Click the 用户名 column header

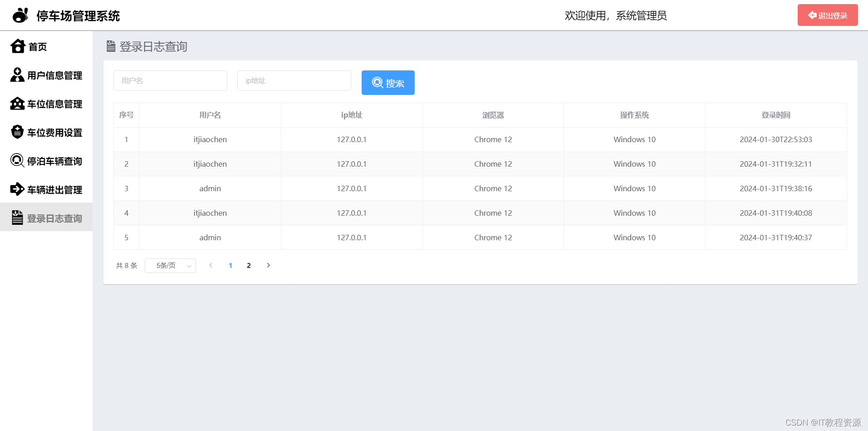(210, 115)
